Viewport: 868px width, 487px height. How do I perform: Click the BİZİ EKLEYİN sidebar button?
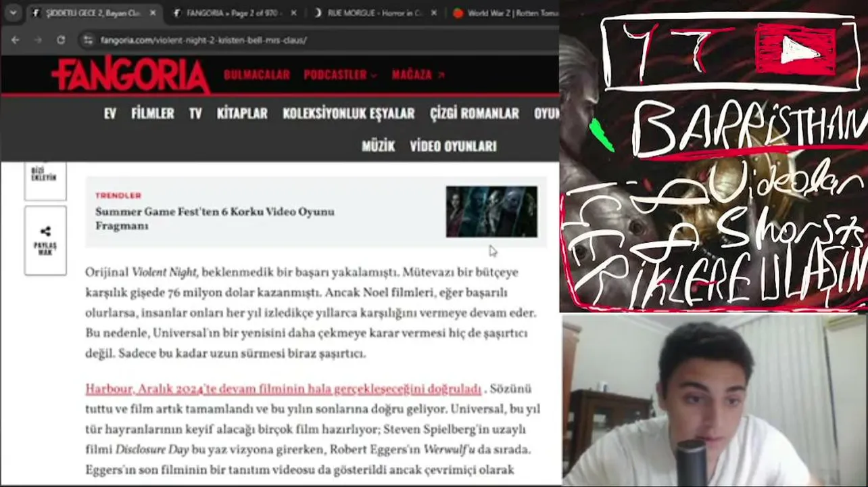point(45,177)
